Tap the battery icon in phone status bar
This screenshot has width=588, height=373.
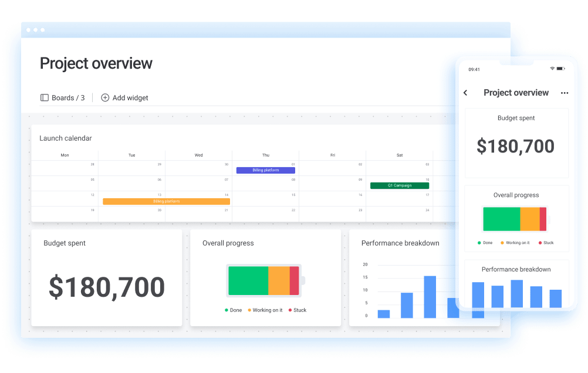coord(562,69)
